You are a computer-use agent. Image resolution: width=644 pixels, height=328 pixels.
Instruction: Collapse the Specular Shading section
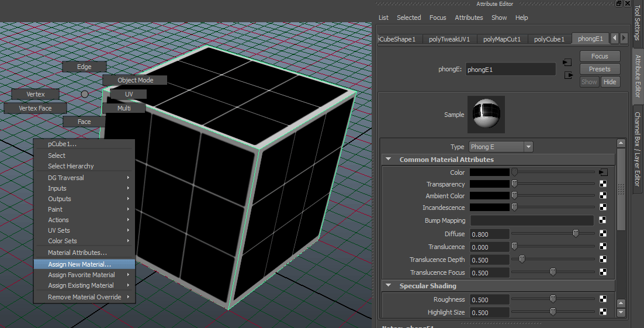point(388,286)
